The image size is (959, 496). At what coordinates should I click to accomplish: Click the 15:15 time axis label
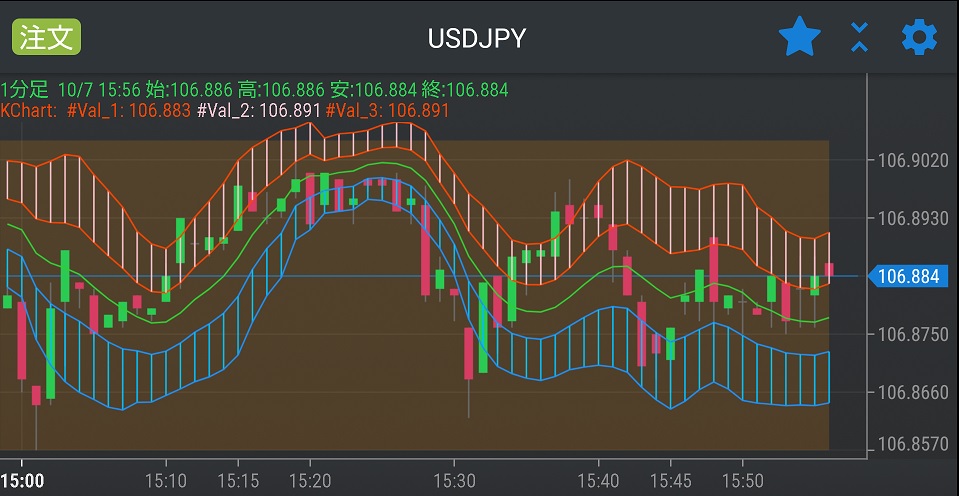(238, 481)
